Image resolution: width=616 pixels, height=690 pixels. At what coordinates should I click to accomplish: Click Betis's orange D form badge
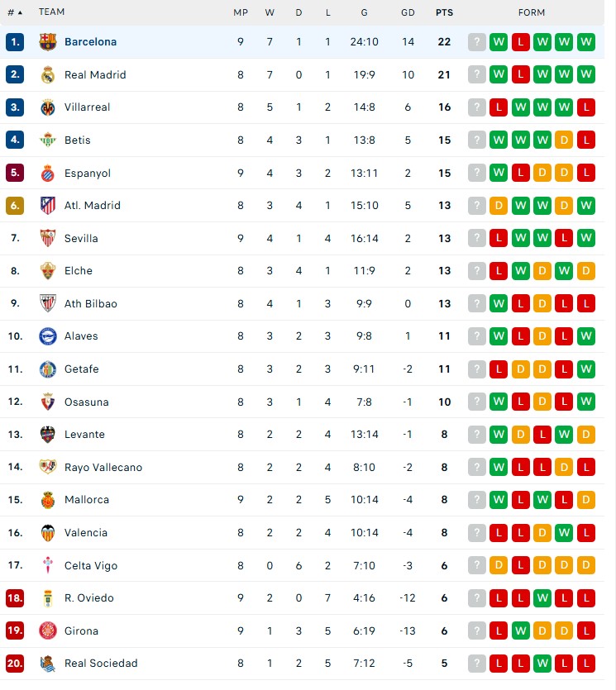click(x=564, y=140)
